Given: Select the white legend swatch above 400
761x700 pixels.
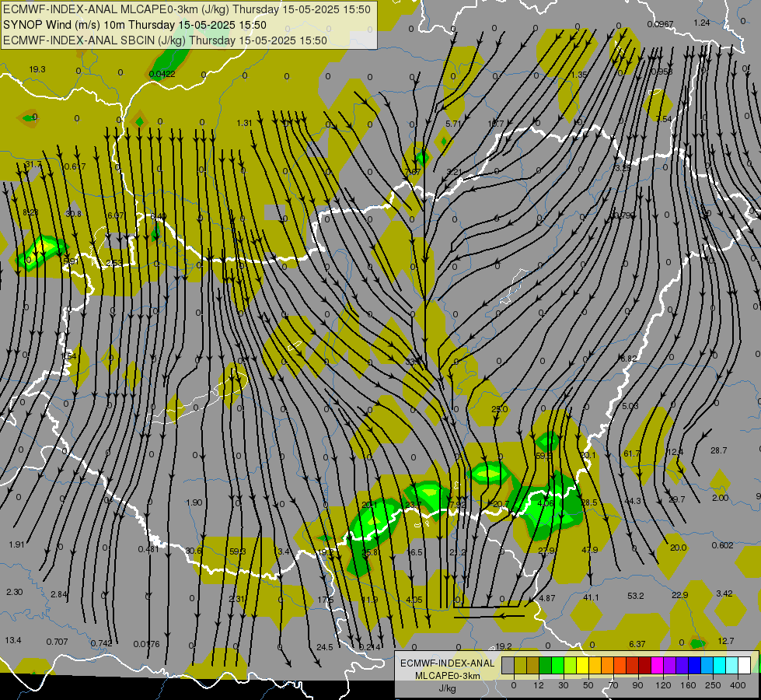Looking at the screenshot, I should 744,665.
